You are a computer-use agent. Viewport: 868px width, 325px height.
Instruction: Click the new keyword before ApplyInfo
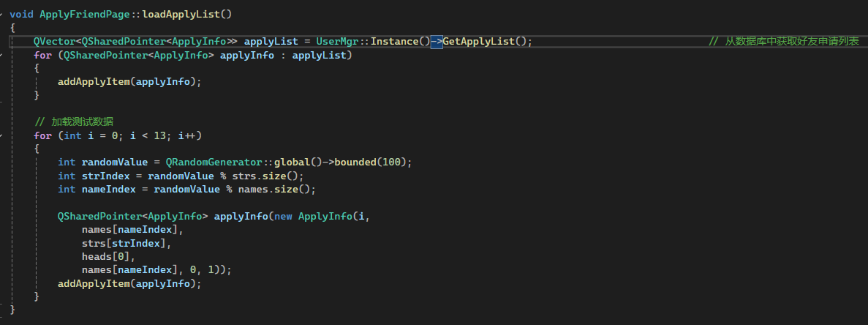(283, 217)
